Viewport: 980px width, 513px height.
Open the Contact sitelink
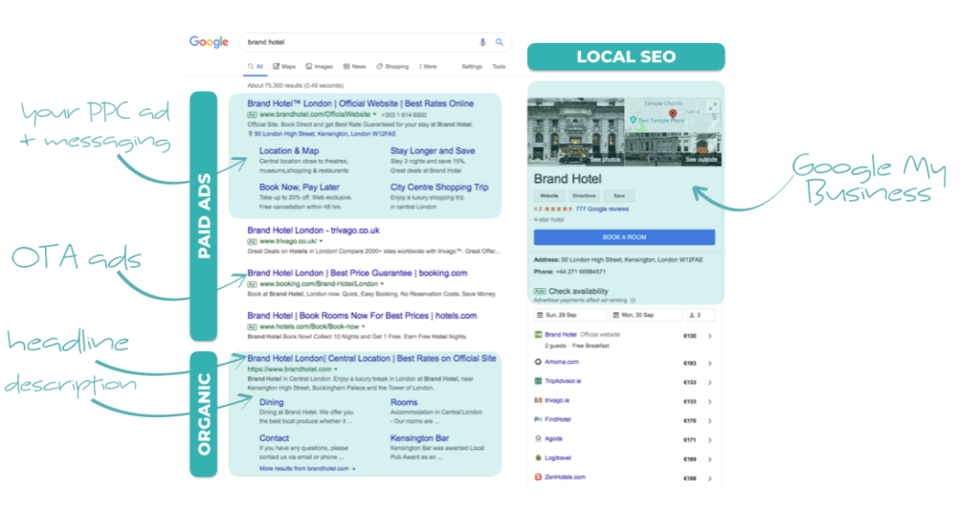coord(275,438)
